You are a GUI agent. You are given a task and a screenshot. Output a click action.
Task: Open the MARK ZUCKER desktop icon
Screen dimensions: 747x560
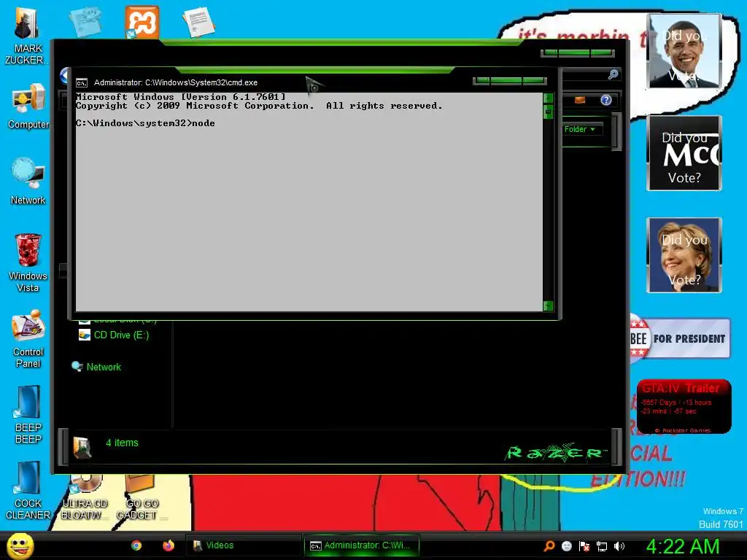click(x=27, y=36)
